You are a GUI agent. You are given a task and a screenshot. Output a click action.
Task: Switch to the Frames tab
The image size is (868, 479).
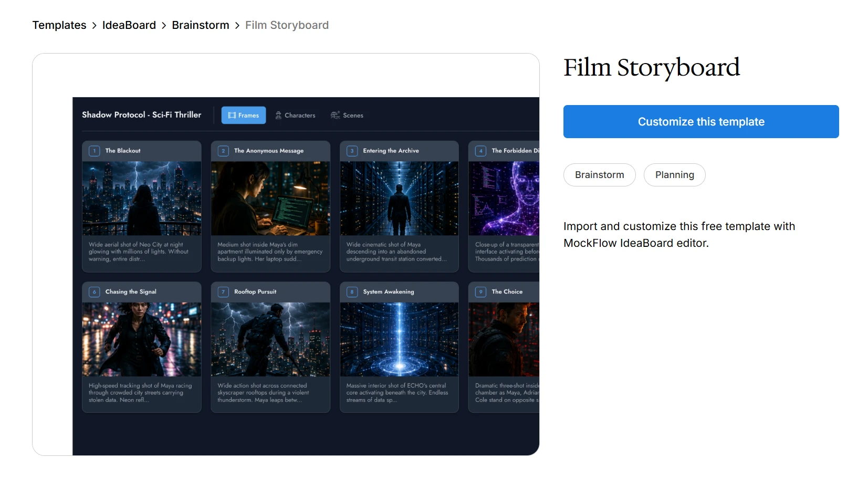[244, 115]
